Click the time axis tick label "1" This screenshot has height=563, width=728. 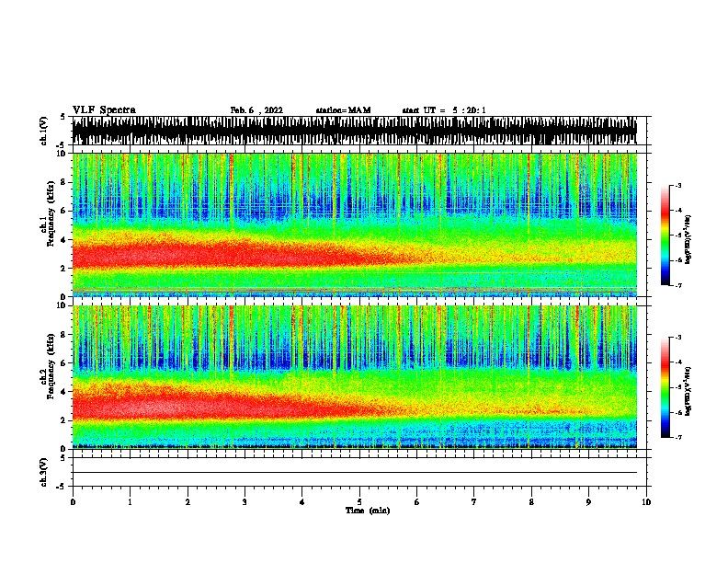click(130, 501)
